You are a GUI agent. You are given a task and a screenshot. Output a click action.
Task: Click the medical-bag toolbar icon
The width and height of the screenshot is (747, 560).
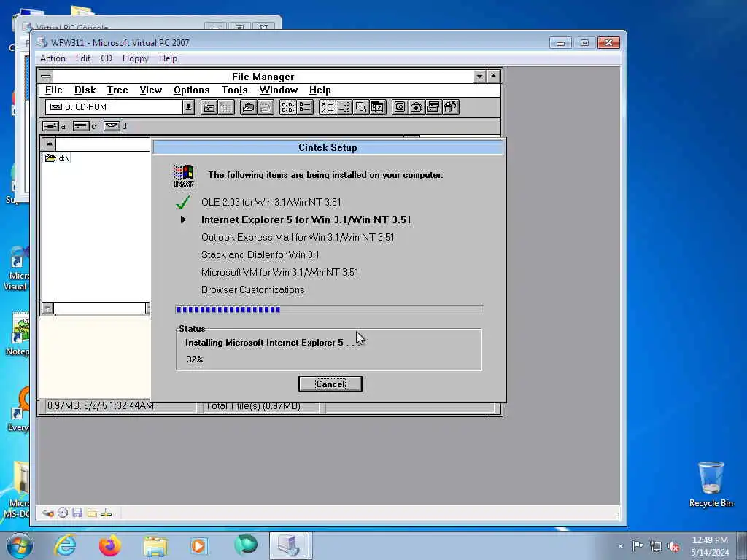point(417,107)
